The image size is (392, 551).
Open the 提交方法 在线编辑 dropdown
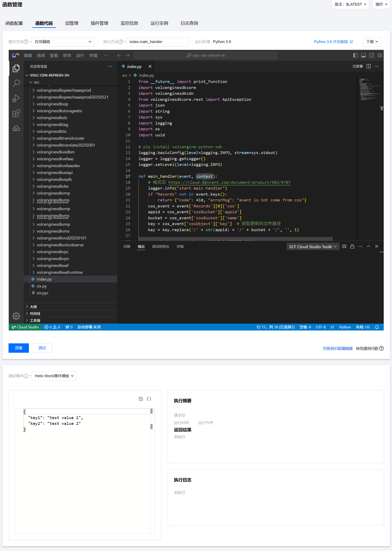(x=63, y=42)
